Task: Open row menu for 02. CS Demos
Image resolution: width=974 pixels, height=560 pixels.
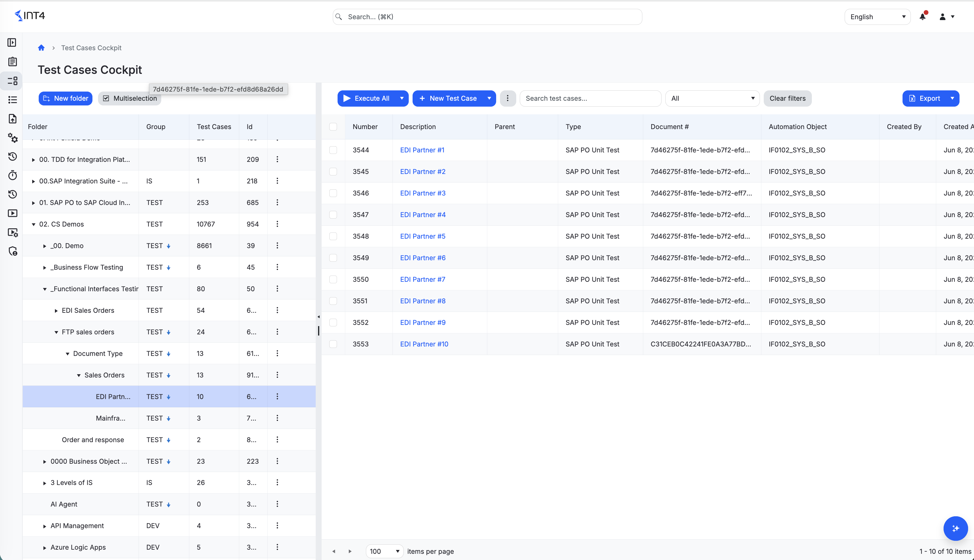Action: click(277, 224)
